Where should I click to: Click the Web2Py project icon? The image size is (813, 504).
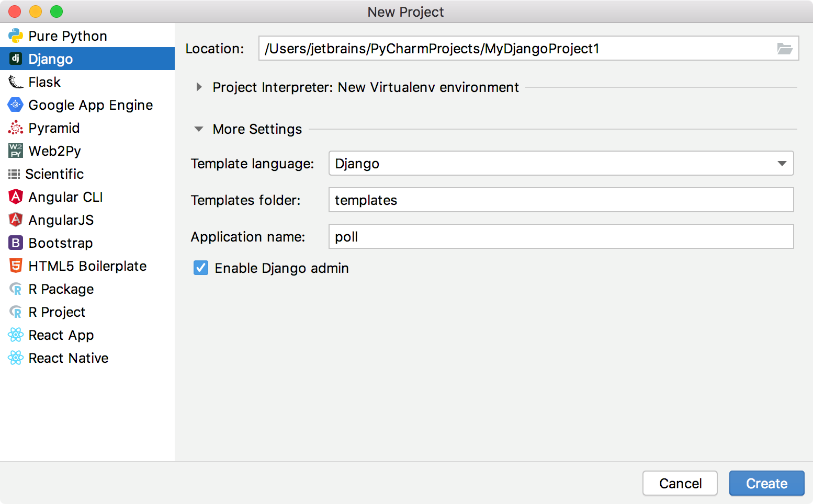coord(15,151)
